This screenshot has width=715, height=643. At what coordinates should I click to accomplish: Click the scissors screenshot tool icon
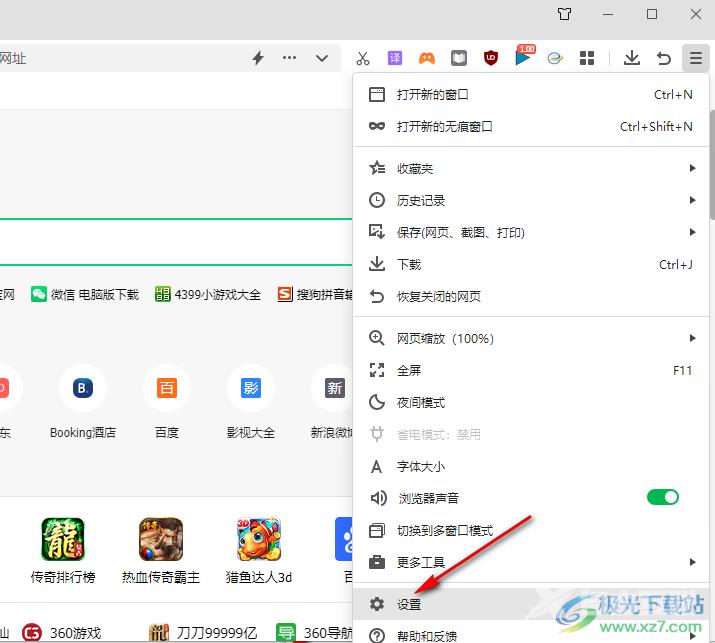pos(363,58)
